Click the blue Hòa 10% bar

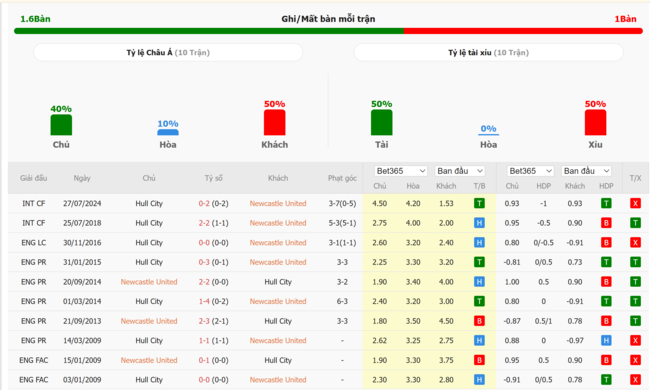tap(168, 132)
